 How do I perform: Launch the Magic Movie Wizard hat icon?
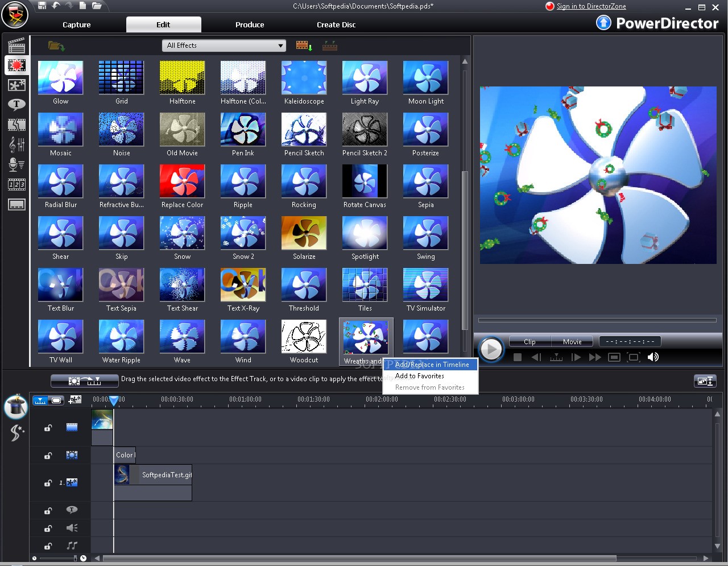tap(16, 406)
